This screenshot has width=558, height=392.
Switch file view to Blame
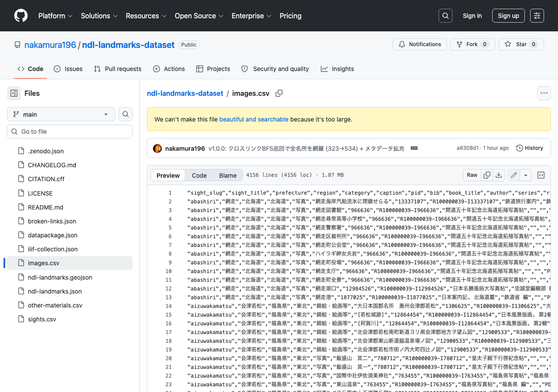[x=228, y=175]
